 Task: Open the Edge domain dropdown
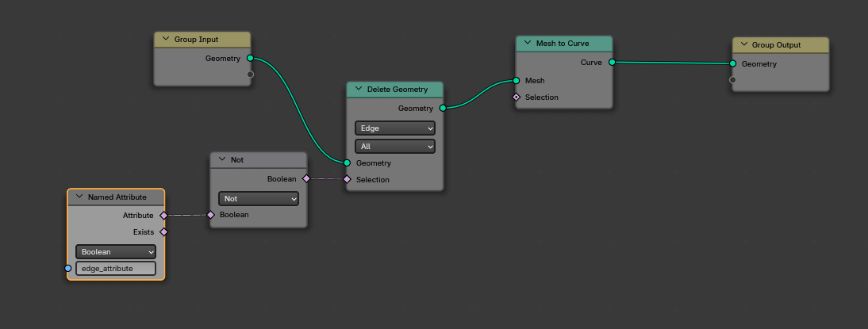pyautogui.click(x=394, y=128)
